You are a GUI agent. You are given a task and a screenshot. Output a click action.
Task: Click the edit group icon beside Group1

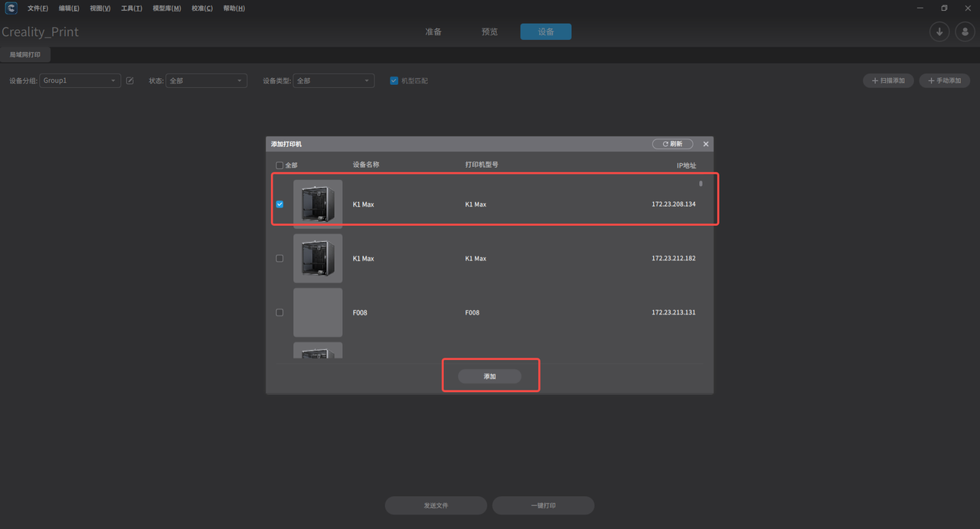[x=130, y=80]
